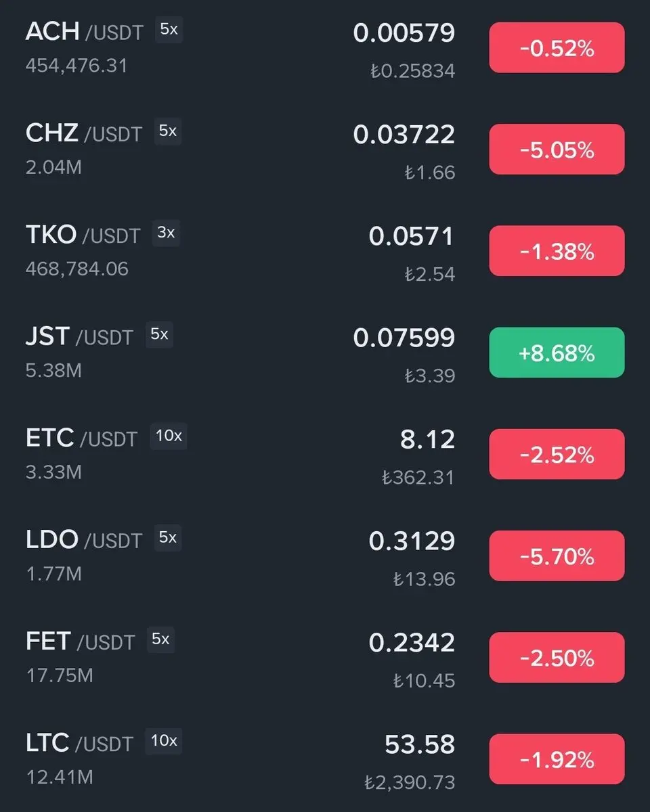The width and height of the screenshot is (650, 812).
Task: Click the -0.52% change button for ACH
Action: tap(557, 48)
